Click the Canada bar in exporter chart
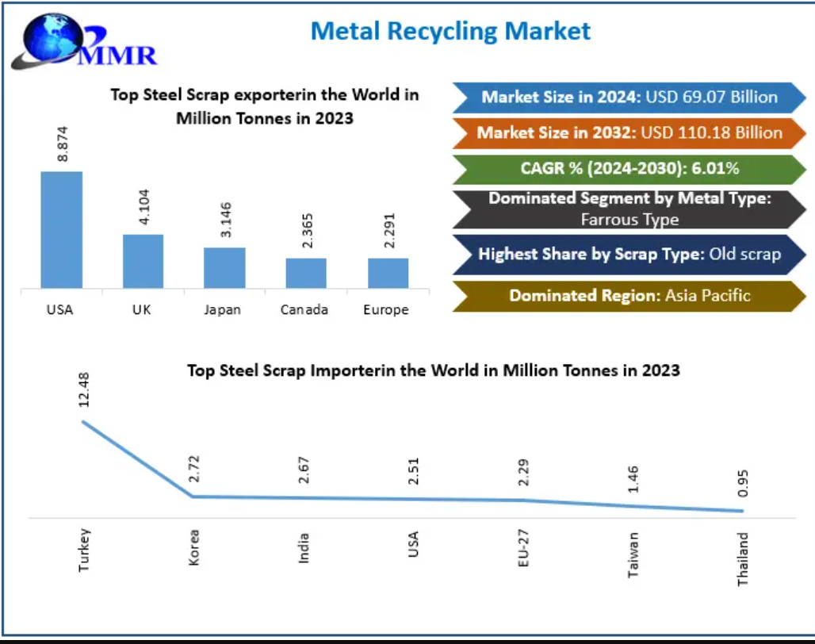This screenshot has width=815, height=644. coord(306,273)
